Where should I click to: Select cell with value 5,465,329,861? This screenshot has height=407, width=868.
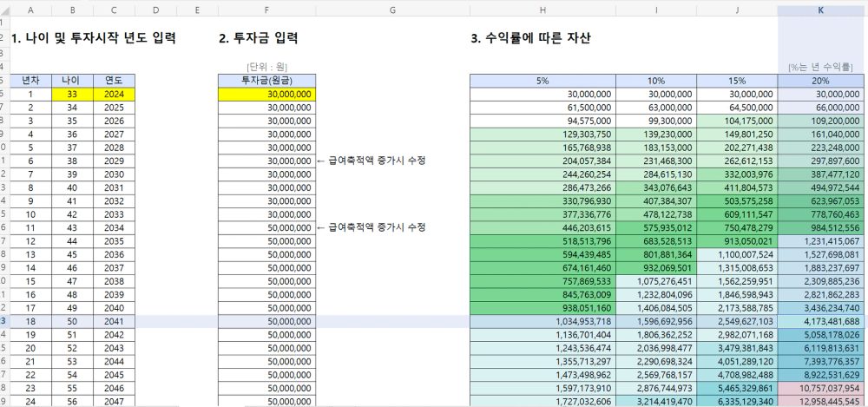737,388
